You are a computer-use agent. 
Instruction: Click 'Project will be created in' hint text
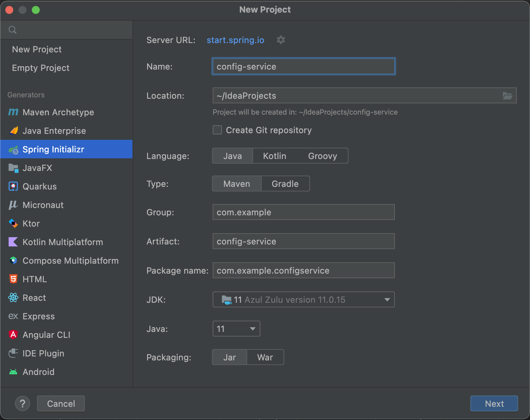305,112
